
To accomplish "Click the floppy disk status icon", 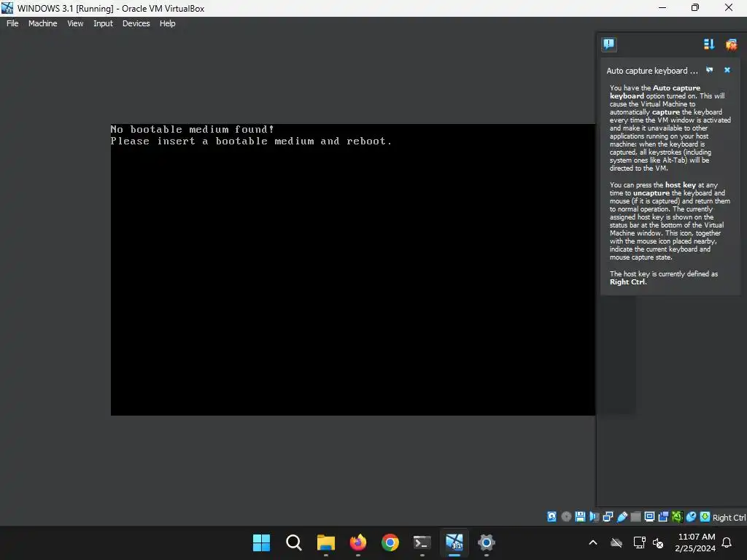I will point(580,517).
